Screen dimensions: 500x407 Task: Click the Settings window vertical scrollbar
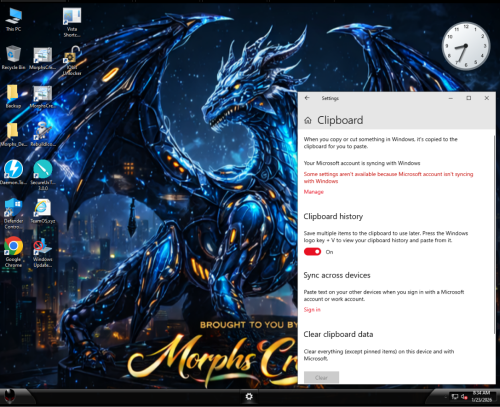(x=495, y=233)
